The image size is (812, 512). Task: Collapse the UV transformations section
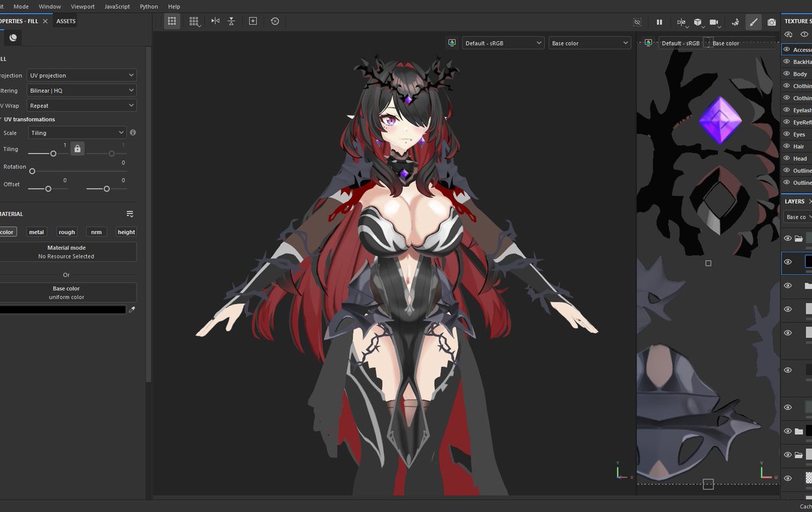point(28,119)
